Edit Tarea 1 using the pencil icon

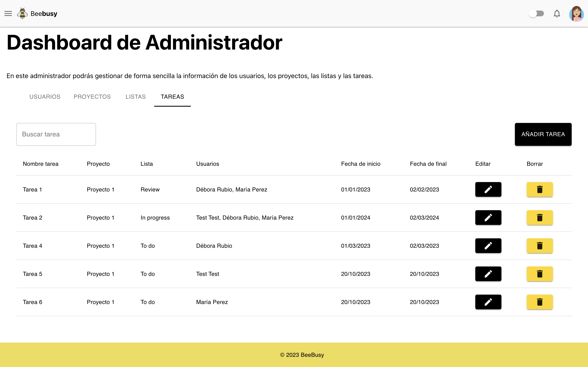tap(488, 189)
